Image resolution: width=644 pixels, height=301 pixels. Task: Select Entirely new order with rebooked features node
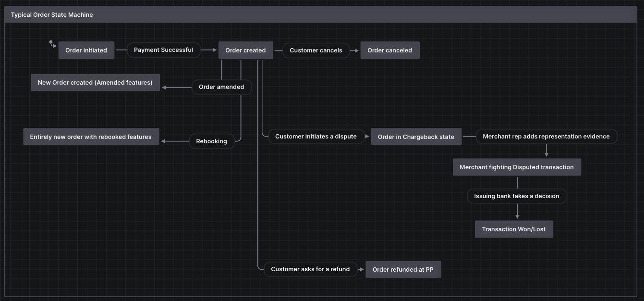coord(91,137)
